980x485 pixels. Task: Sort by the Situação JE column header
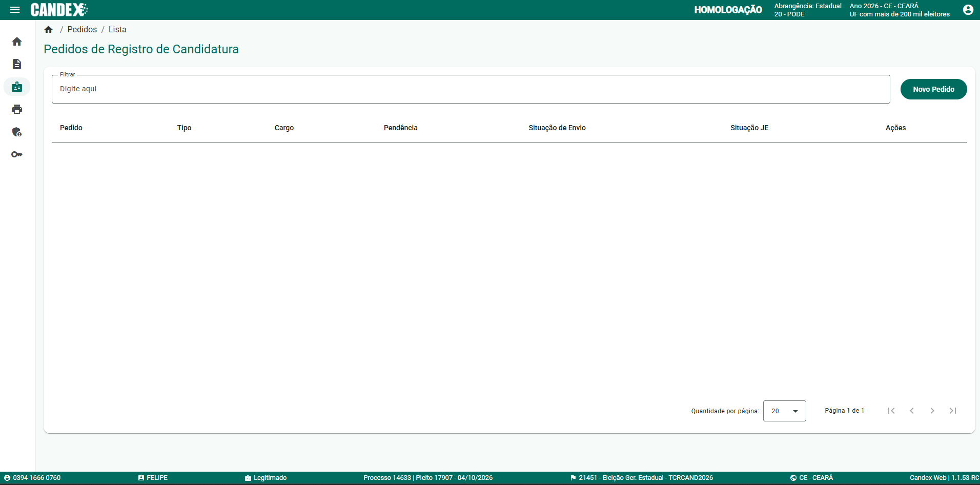point(749,128)
